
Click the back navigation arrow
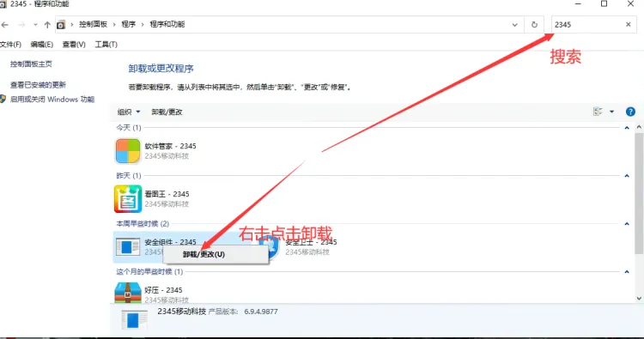tap(5, 25)
